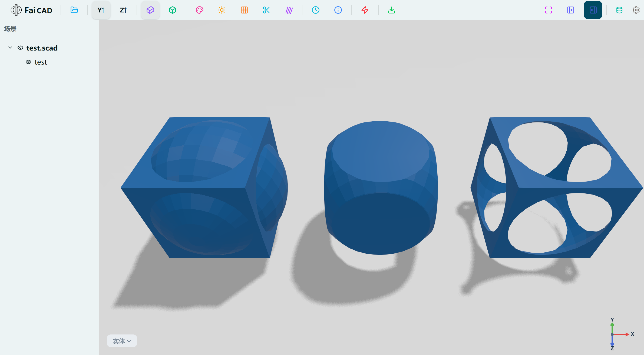Open the clock history icon
Viewport: 644px width, 355px height.
(x=316, y=10)
